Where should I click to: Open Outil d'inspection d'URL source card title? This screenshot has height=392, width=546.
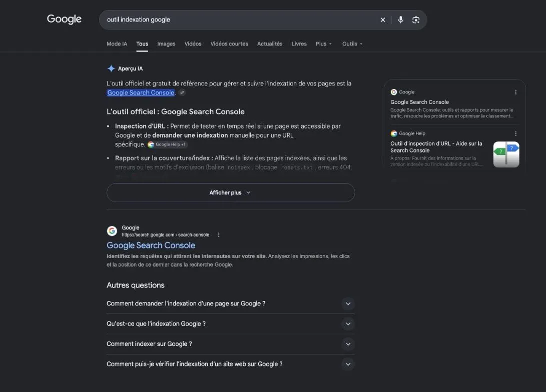click(x=436, y=147)
